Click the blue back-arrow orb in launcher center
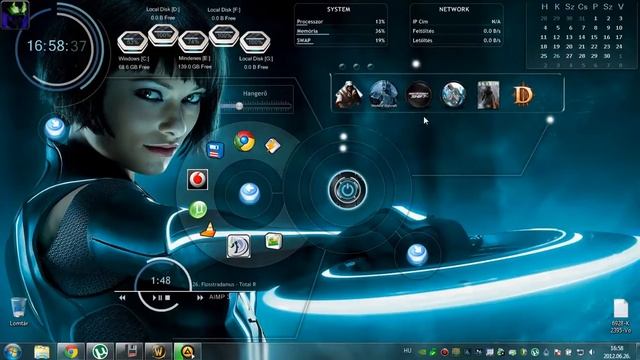This screenshot has width=640, height=360. (x=249, y=193)
